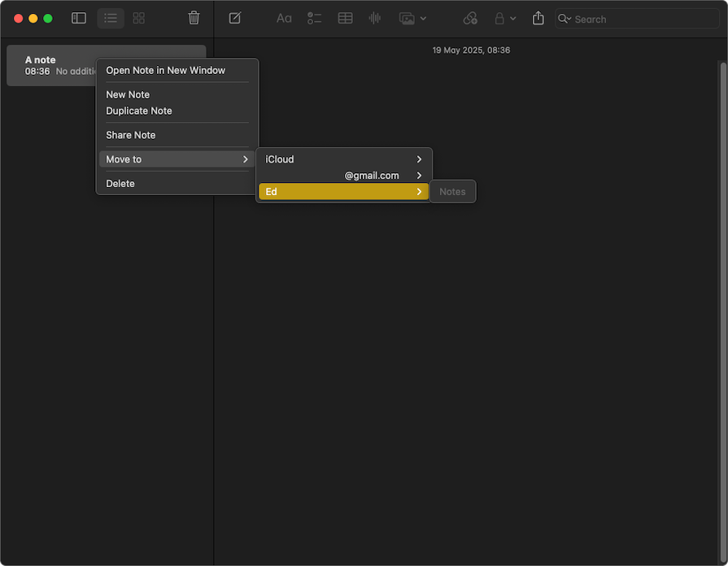Viewport: 728px width, 566px height.
Task: Choose Share Note in context menu
Action: 131,135
